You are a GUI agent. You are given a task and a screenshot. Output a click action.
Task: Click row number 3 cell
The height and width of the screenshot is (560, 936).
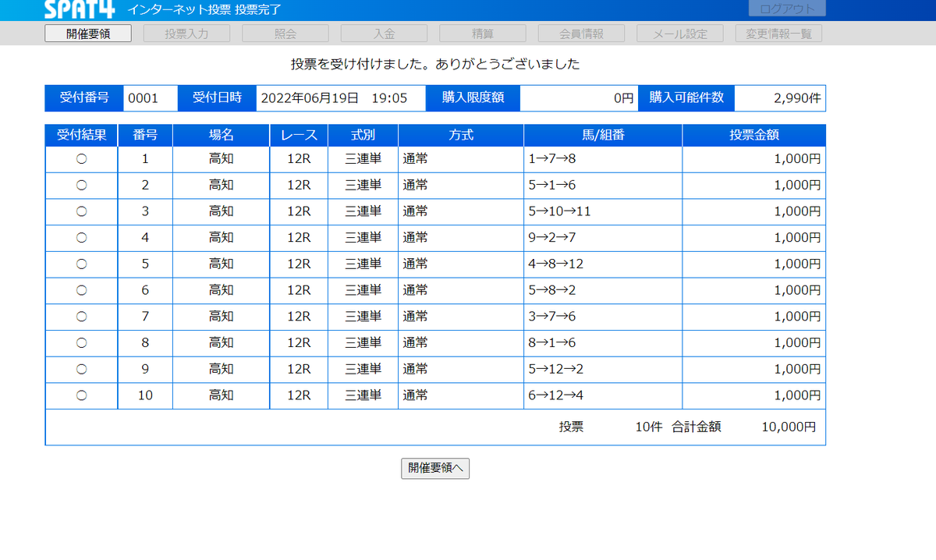pyautogui.click(x=145, y=211)
